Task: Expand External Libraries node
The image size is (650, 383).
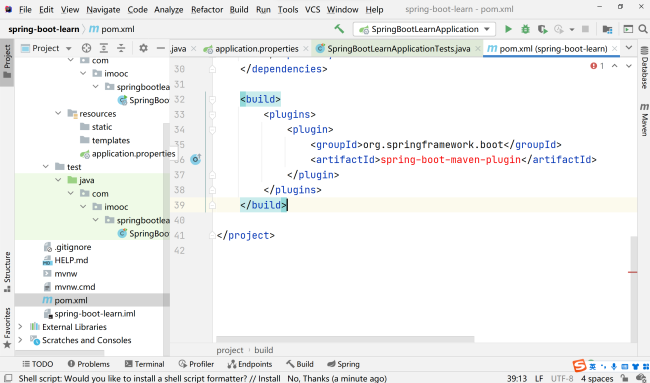Action: [20, 327]
